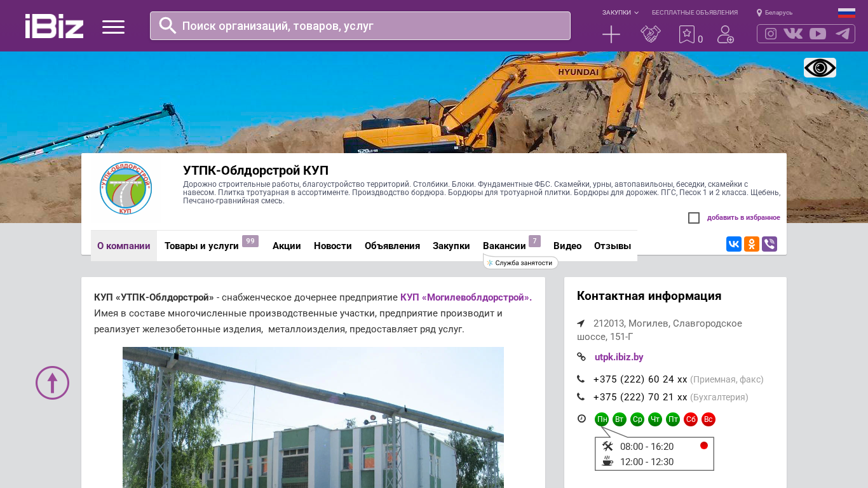
Task: Go to the Новости tab
Action: click(333, 246)
